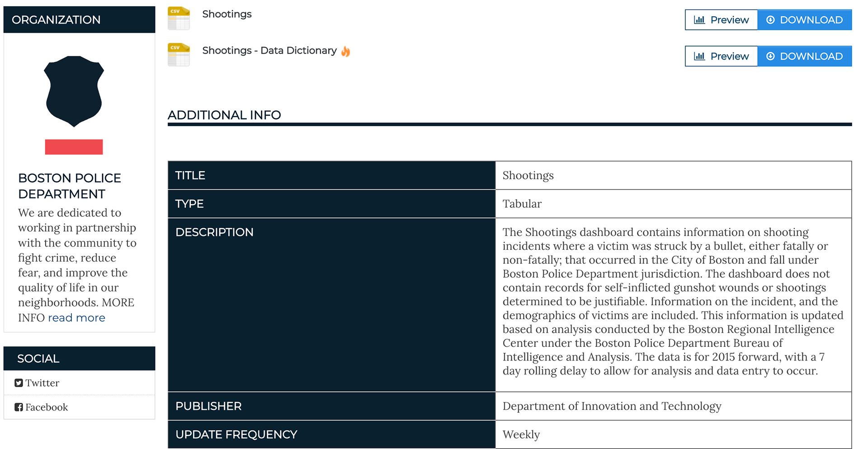Click the Shootings - Data Dictionary CSV icon
The height and width of the screenshot is (449, 868).
point(179,55)
